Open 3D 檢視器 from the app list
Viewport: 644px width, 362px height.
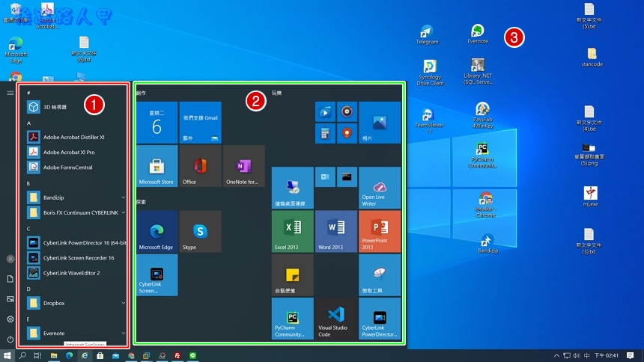click(x=76, y=107)
